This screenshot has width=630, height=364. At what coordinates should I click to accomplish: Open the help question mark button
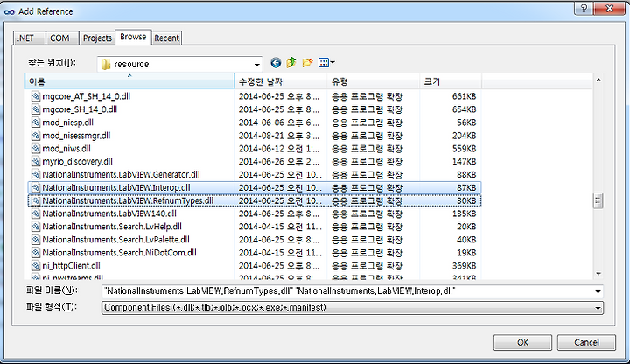click(584, 9)
